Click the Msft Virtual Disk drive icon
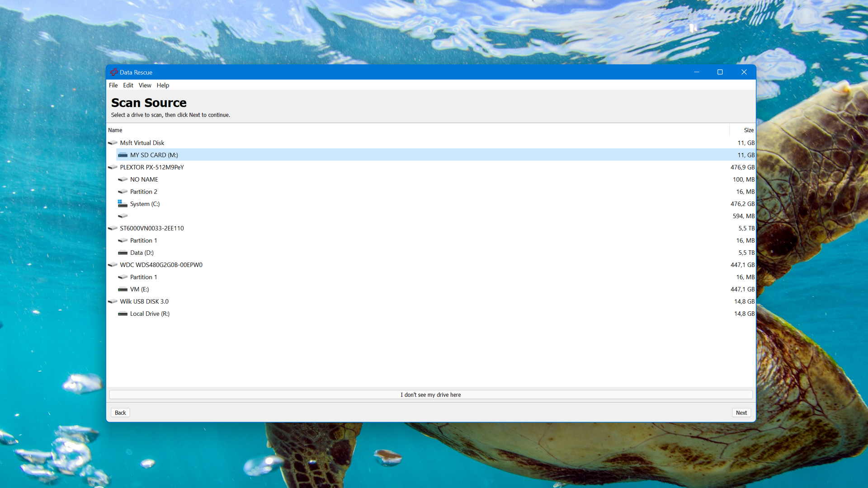 (x=113, y=143)
